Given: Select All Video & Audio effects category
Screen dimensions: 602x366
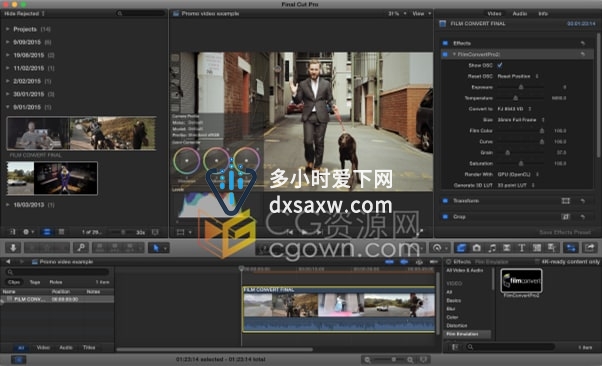Looking at the screenshot, I should click(x=465, y=270).
